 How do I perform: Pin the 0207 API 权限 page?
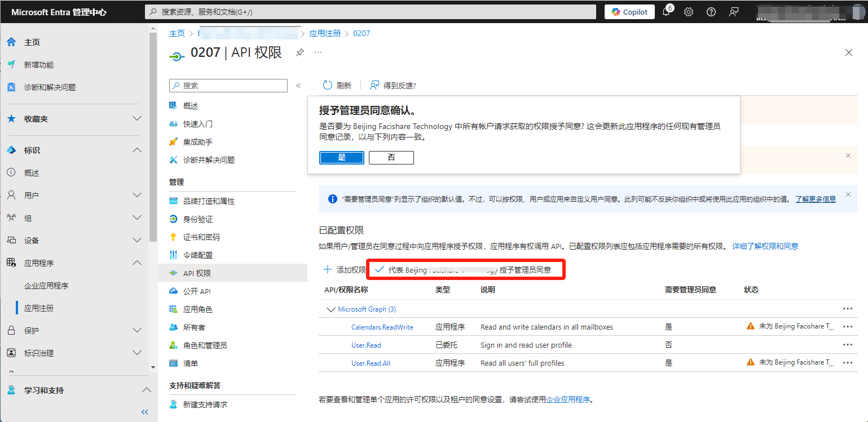tap(300, 52)
